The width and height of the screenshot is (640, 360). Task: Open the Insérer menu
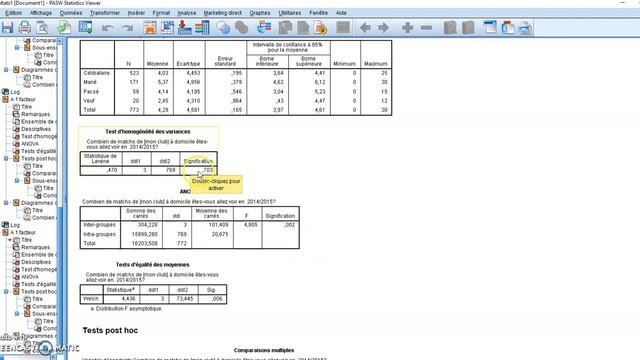pyautogui.click(x=136, y=13)
